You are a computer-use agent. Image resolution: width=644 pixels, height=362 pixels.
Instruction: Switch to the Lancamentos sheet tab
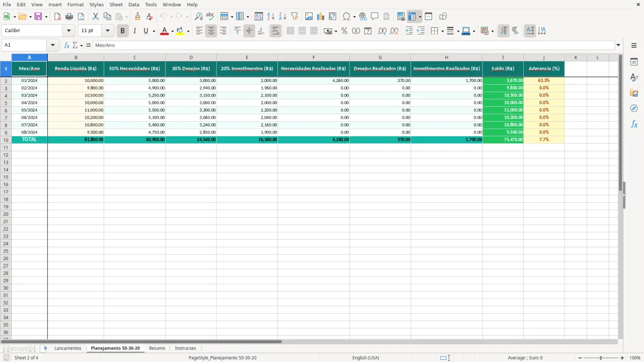[68, 349]
